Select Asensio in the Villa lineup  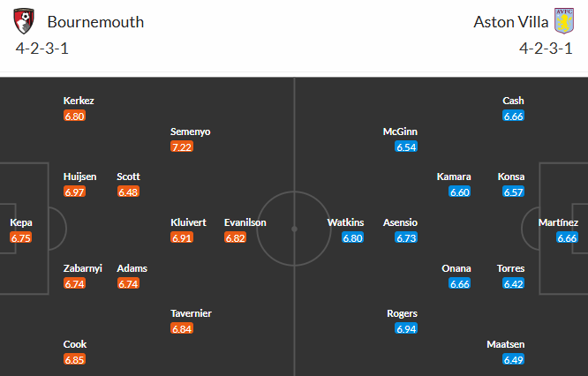(400, 222)
